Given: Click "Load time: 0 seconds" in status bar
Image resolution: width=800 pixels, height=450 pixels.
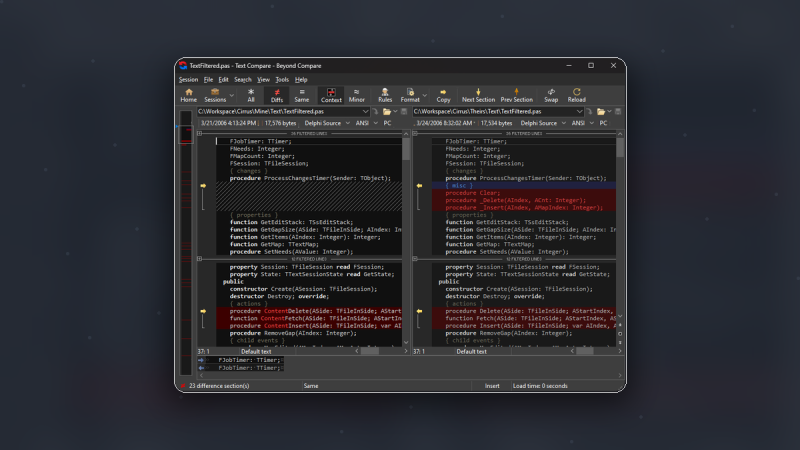Looking at the screenshot, I should point(540,386).
